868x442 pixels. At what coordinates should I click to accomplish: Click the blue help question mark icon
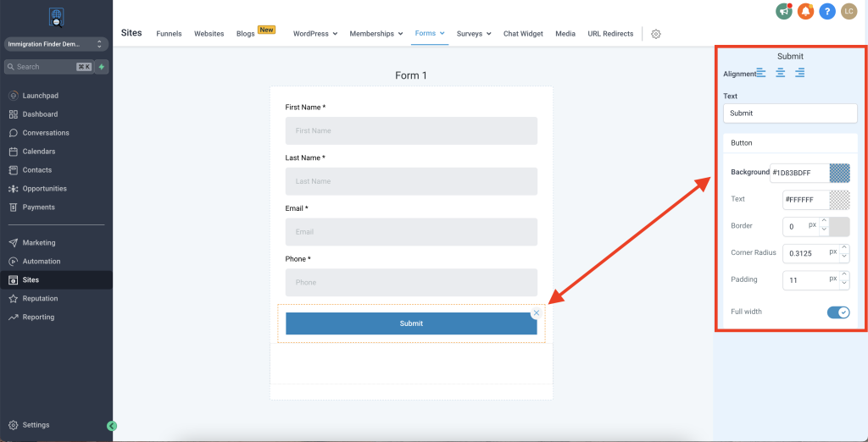click(826, 11)
